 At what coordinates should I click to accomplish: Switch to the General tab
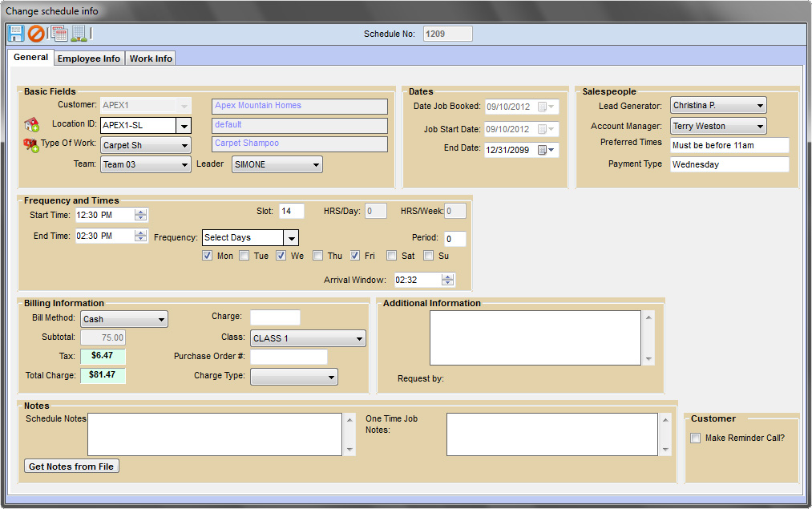pos(30,58)
